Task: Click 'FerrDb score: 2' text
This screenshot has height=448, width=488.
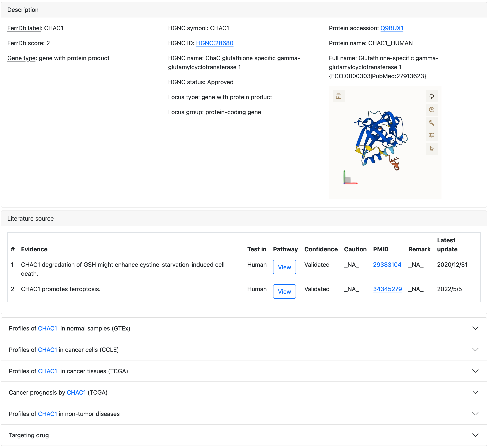Action: 29,43
